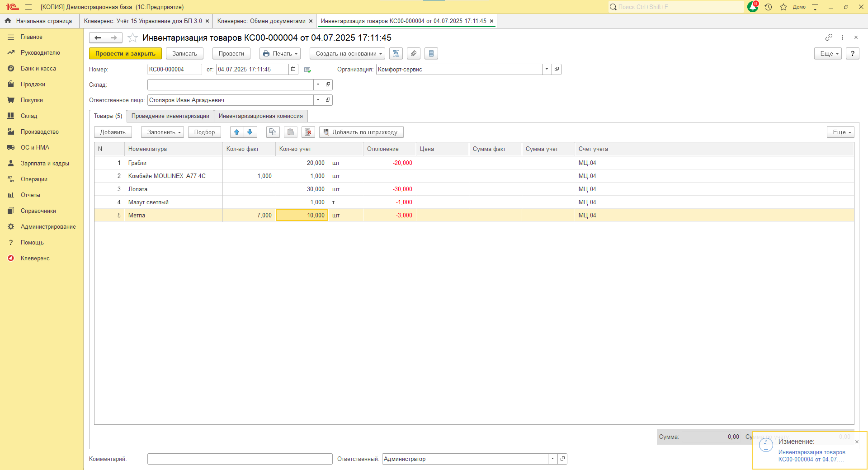868x470 pixels.
Task: Click the Записать button
Action: (x=184, y=53)
